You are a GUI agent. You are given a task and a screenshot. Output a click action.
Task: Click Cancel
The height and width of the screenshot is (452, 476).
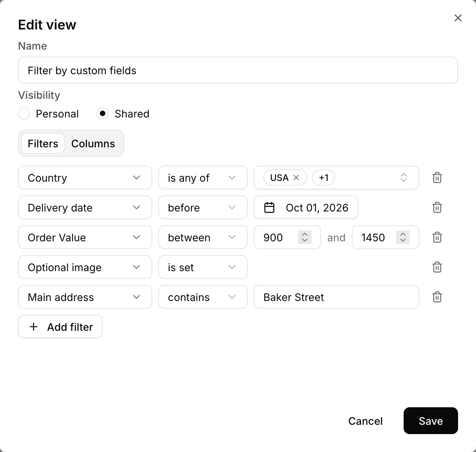pyautogui.click(x=366, y=421)
